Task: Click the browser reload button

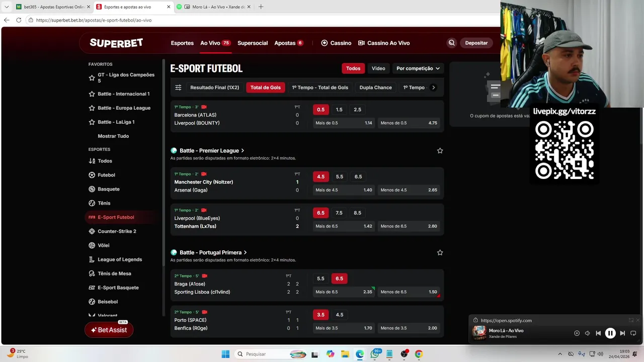Action: (19, 20)
